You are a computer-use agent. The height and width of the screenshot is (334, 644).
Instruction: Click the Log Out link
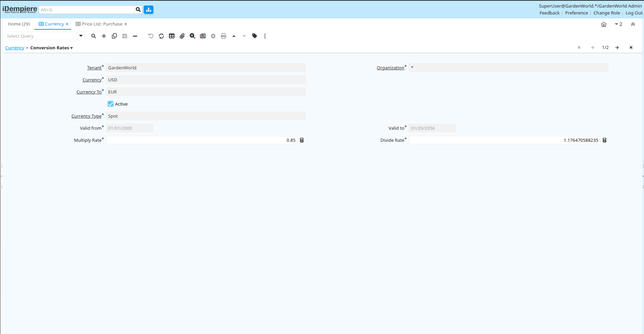pos(634,13)
